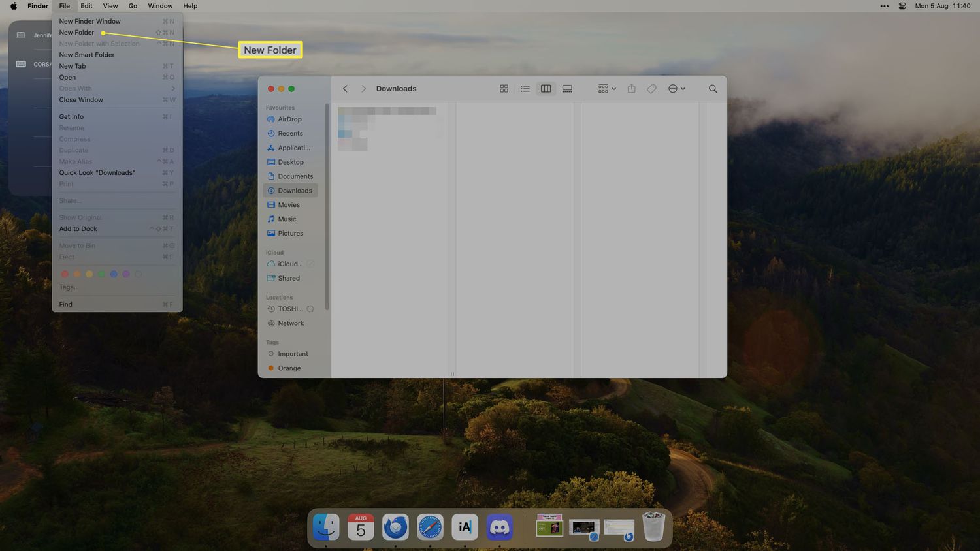Switch Finder to list view
980x551 pixels.
pos(525,89)
